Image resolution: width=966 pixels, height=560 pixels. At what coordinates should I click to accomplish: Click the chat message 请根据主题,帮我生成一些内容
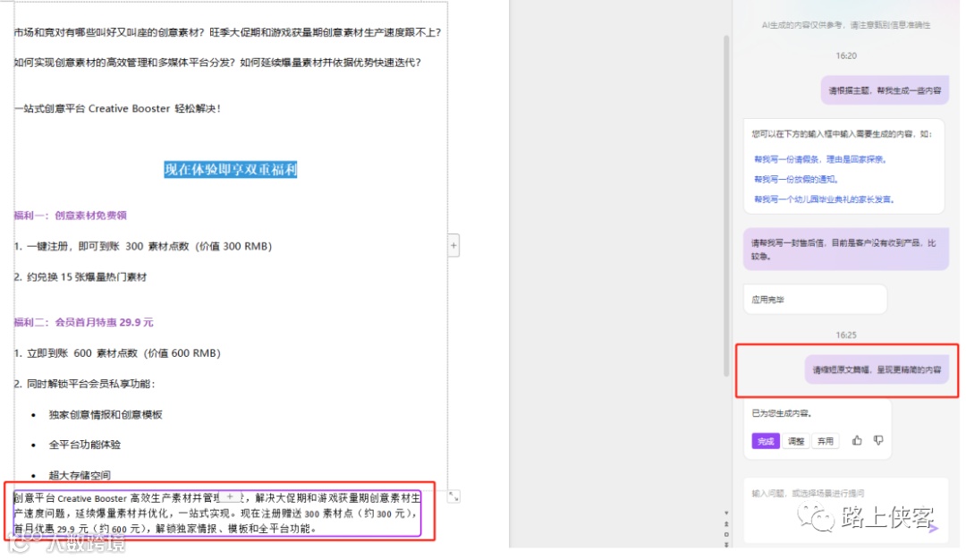(x=885, y=90)
